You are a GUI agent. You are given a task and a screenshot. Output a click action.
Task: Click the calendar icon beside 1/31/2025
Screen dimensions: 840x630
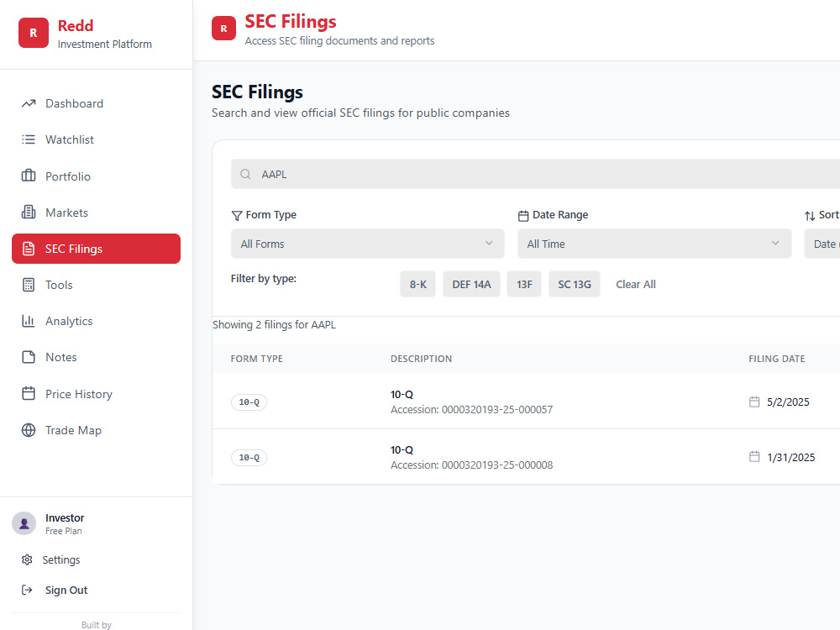754,457
